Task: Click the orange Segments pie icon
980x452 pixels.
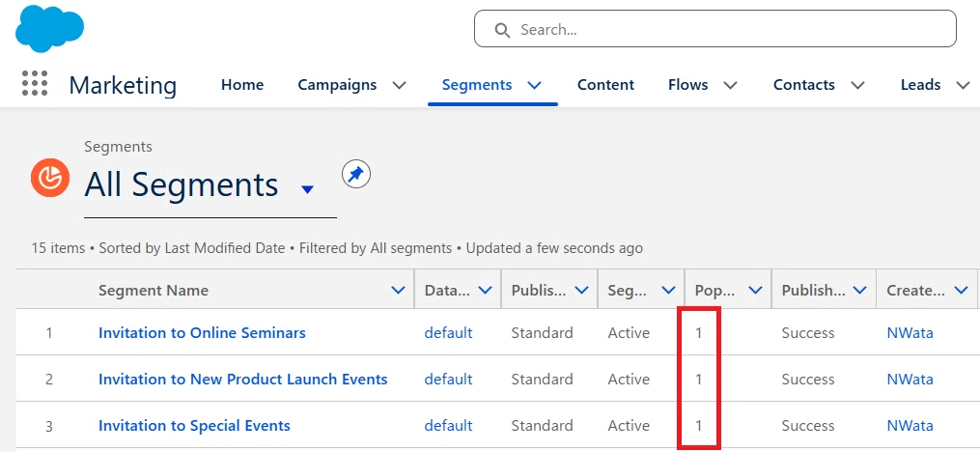Action: pos(50,178)
